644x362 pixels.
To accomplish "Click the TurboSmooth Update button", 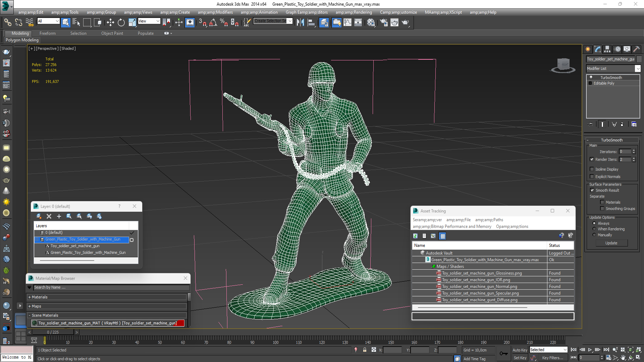I will (x=611, y=243).
